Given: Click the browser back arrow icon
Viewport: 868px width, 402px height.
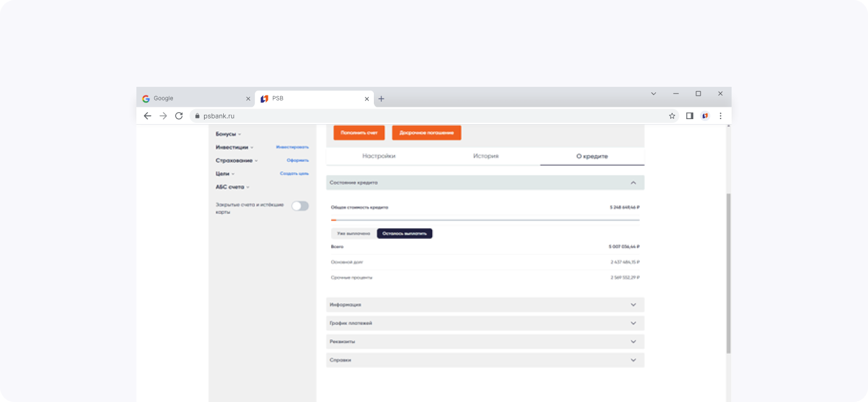Looking at the screenshot, I should point(148,116).
